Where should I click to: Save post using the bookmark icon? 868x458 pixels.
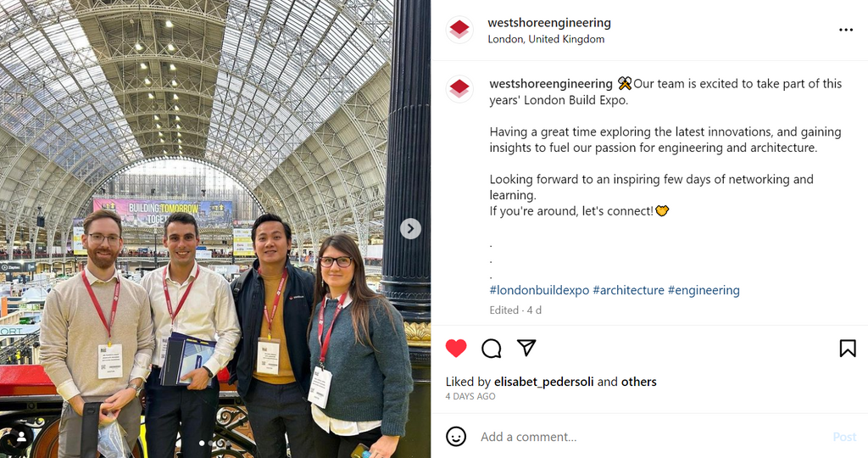848,349
